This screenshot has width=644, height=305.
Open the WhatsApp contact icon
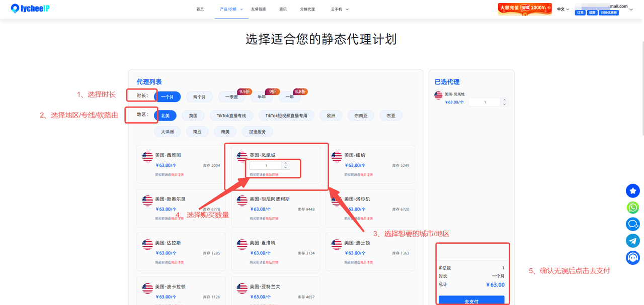click(x=632, y=208)
